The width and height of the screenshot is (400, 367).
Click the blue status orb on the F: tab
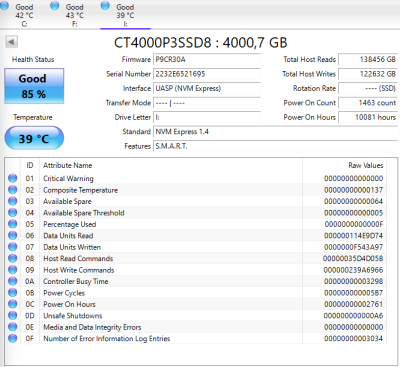click(x=55, y=6)
